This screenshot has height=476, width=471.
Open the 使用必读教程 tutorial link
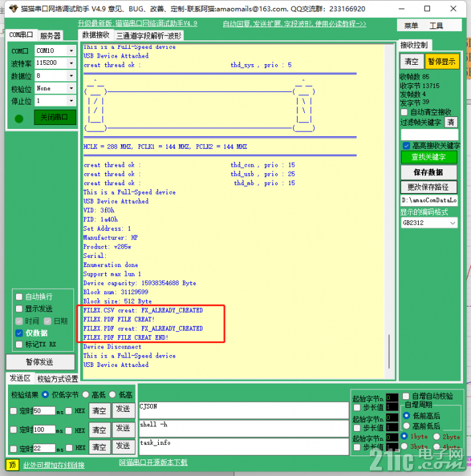(x=340, y=23)
